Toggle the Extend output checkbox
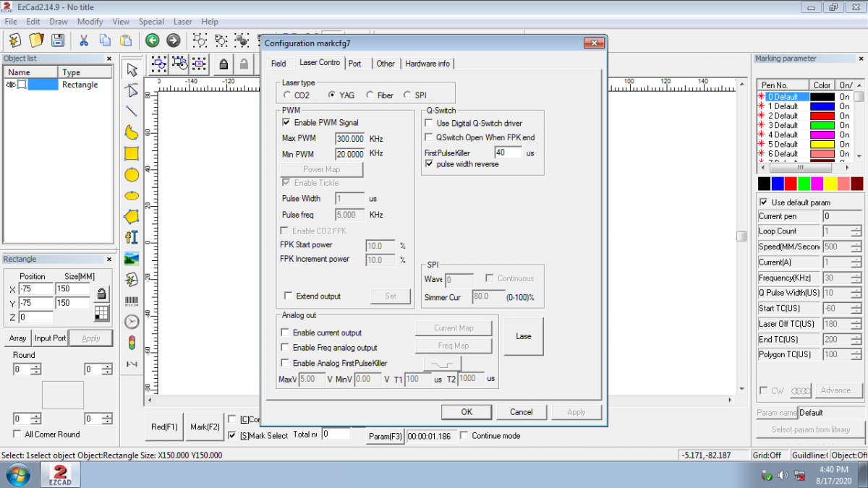This screenshot has height=488, width=868. pos(288,296)
